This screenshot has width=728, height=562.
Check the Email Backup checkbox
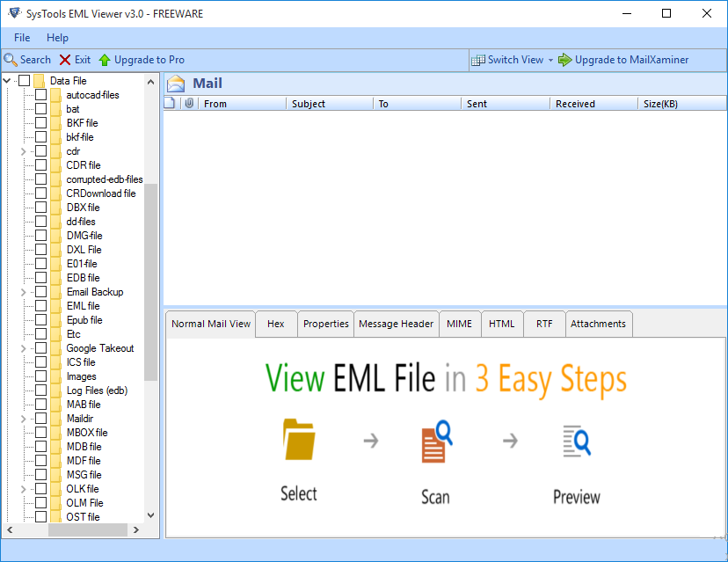coord(40,292)
